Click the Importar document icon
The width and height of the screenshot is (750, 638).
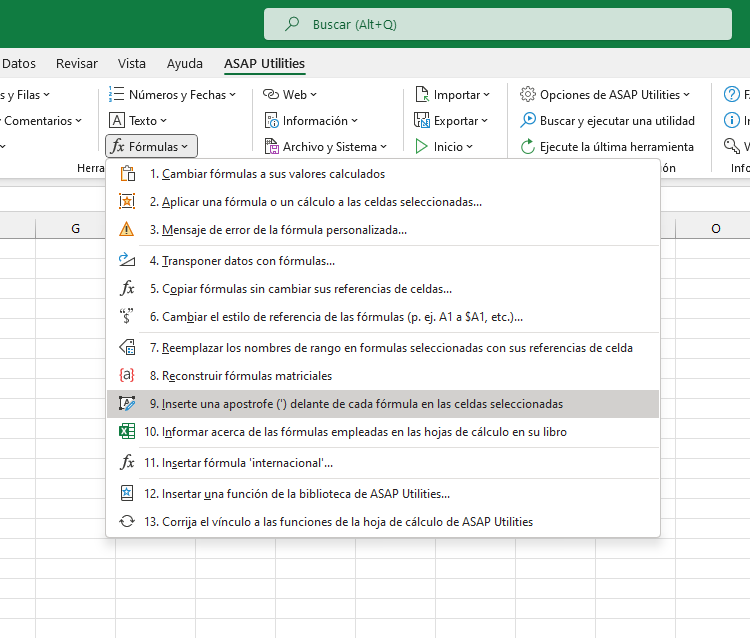pos(422,94)
